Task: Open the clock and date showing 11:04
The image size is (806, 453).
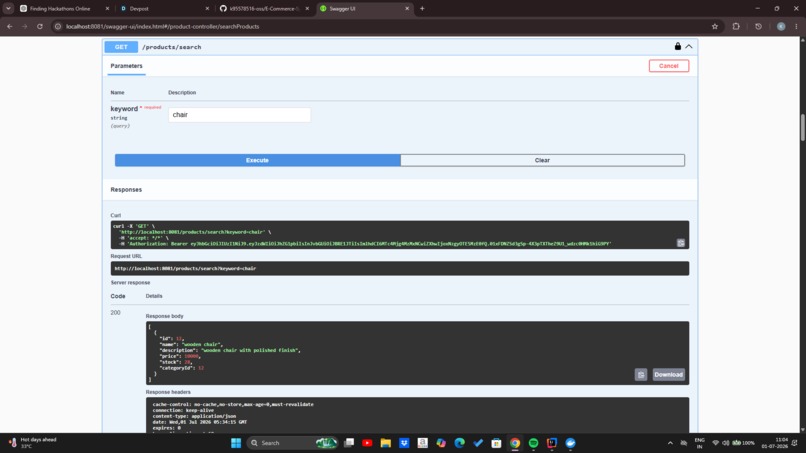Action: [775, 443]
